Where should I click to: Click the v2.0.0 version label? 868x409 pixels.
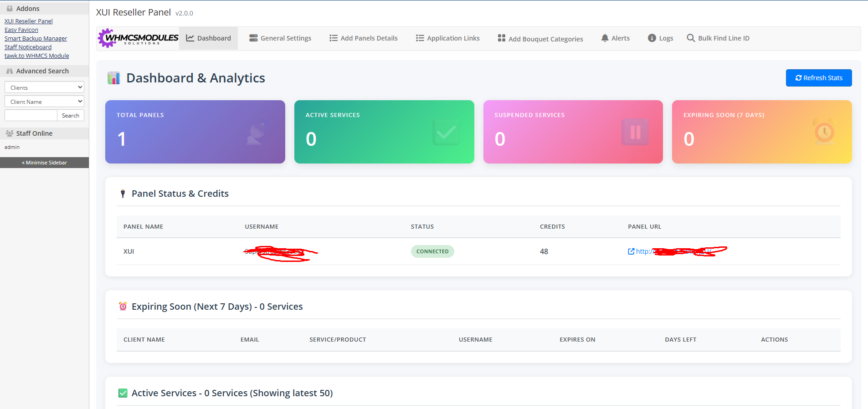[x=184, y=13]
